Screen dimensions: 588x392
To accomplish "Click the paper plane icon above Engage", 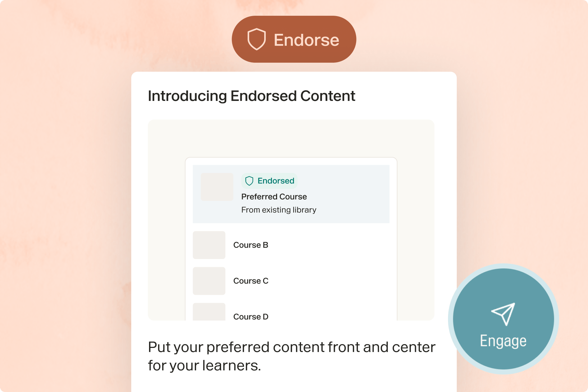I will click(503, 314).
